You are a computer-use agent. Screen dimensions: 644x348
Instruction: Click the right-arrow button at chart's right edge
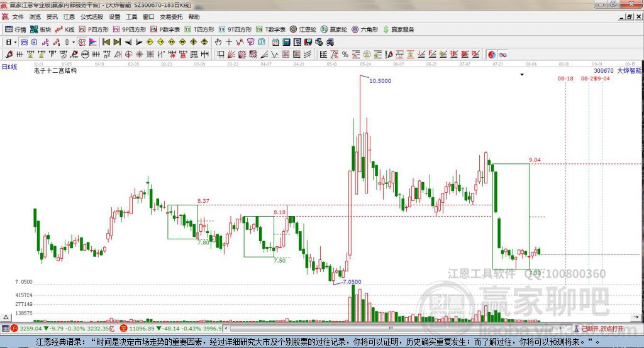(636, 317)
